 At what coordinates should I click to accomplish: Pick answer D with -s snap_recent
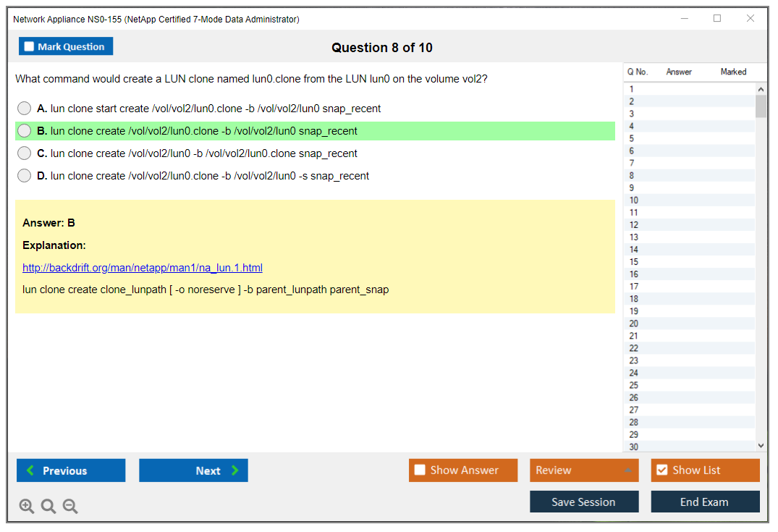(25, 176)
